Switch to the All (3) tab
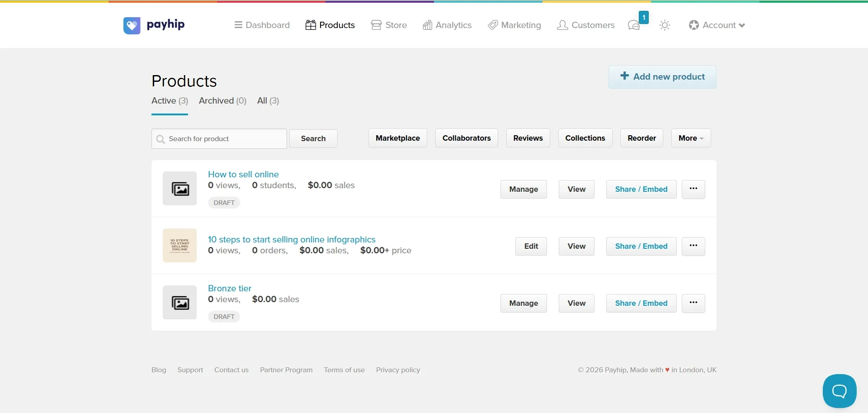 pyautogui.click(x=268, y=101)
